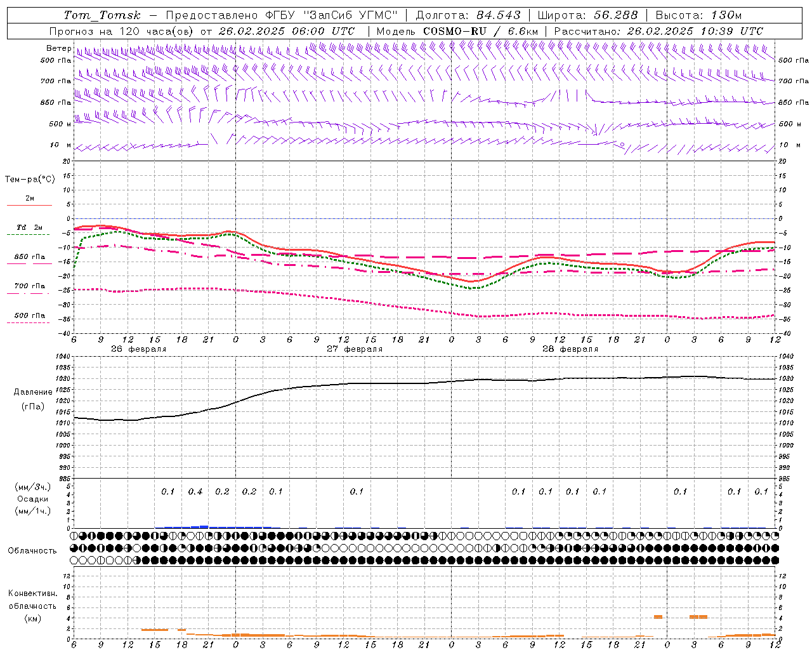Image resolution: width=812 pixels, height=650 pixels.
Task: Click the Tom_Tomsk station title
Action: pos(102,15)
